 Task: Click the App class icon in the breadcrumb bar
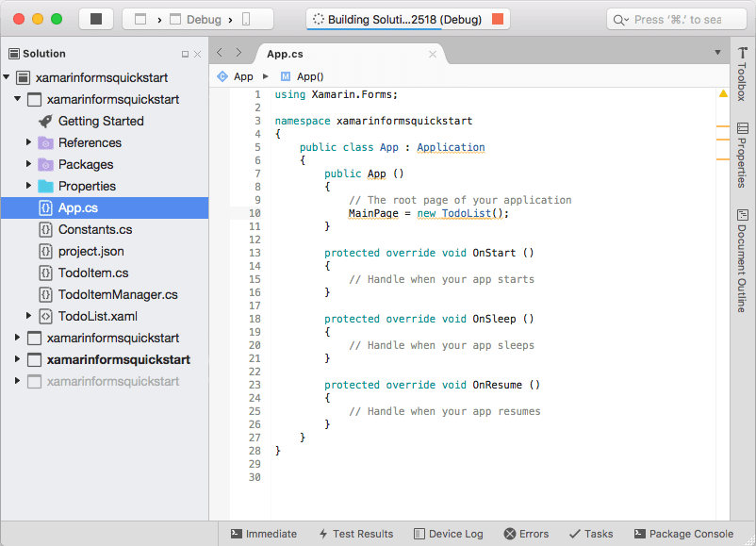(x=223, y=75)
